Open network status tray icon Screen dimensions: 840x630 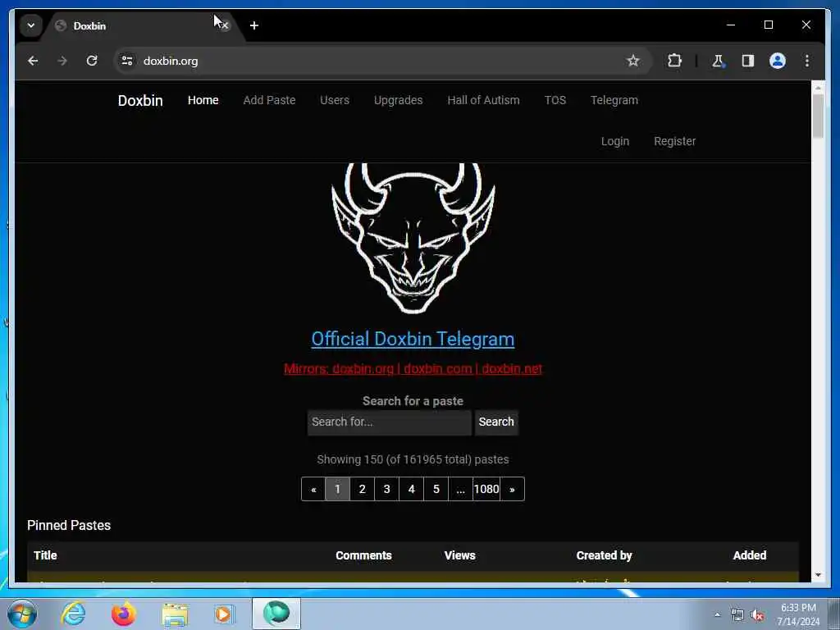click(737, 614)
